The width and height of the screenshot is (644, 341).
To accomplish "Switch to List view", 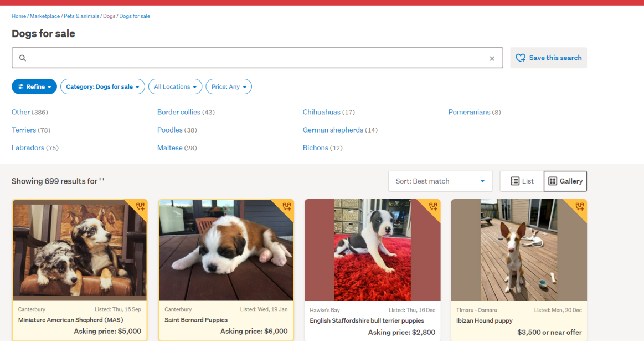I will (x=522, y=181).
